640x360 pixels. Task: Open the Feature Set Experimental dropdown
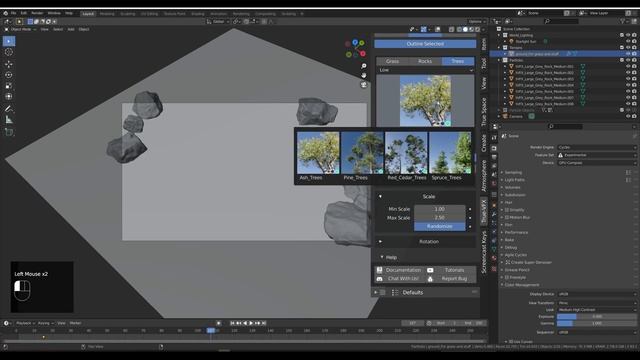597,155
